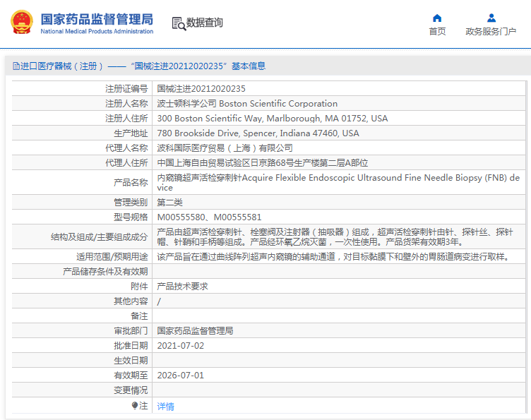Click the 批准日期 row label
Image resolution: width=531 pixels, height=420 pixels.
(x=131, y=346)
